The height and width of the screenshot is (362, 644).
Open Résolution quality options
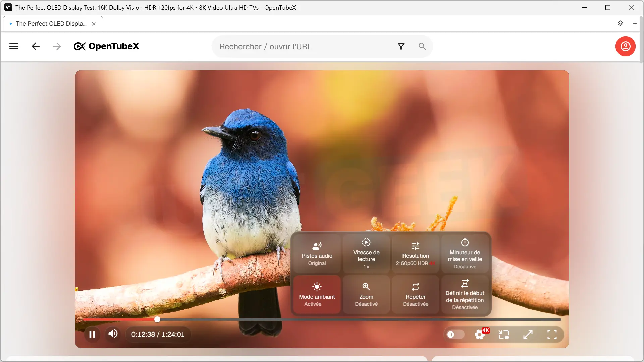(x=416, y=254)
